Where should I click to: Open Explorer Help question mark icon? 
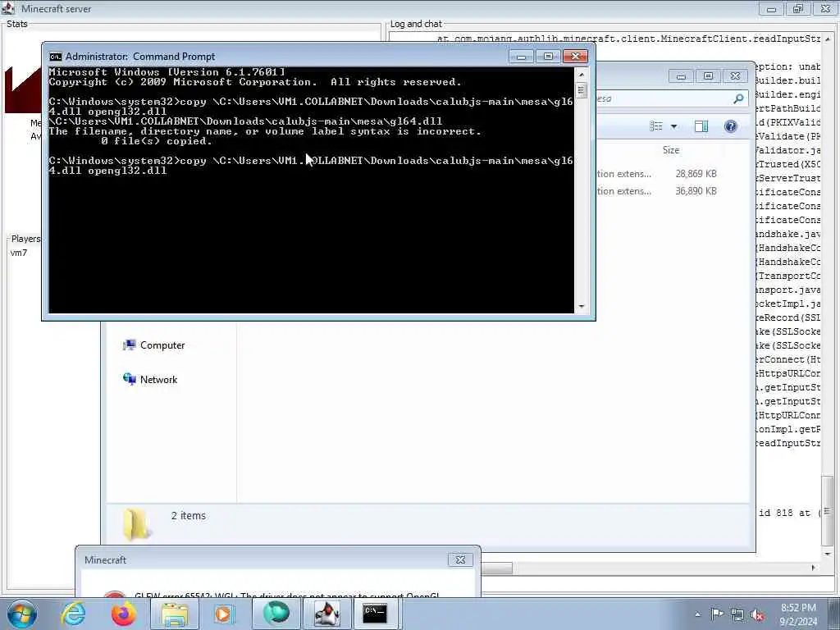731,126
